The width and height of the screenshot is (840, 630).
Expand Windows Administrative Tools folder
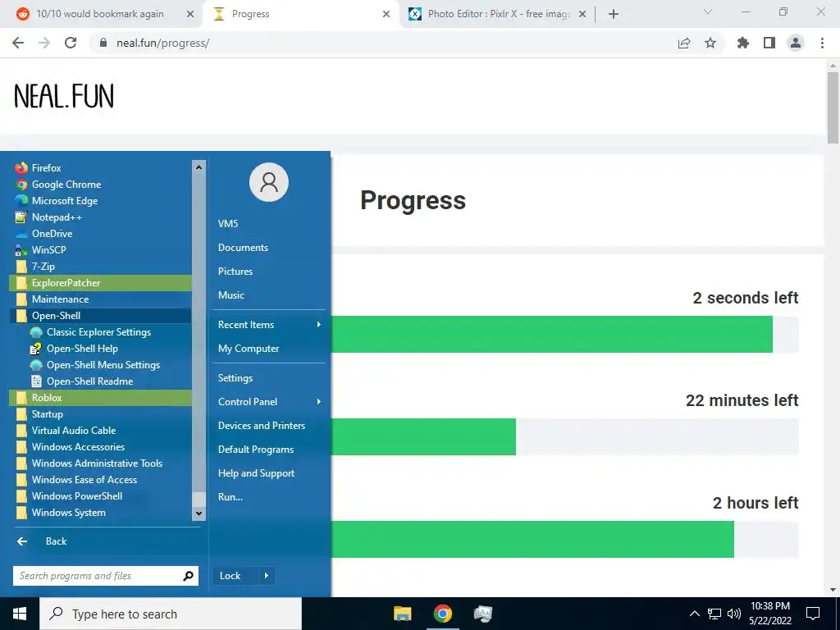(100, 463)
